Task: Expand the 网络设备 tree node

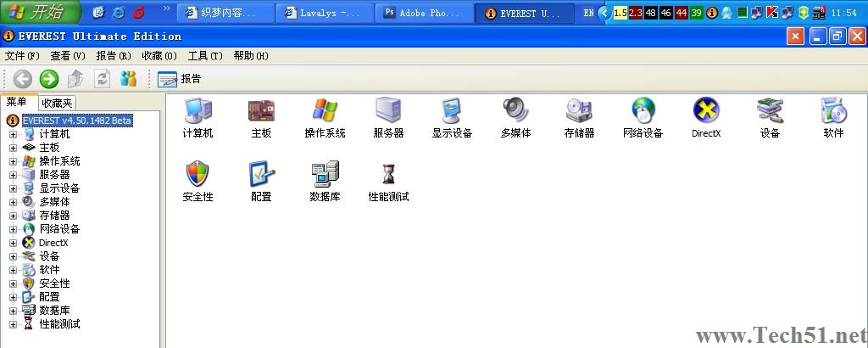Action: (14, 229)
